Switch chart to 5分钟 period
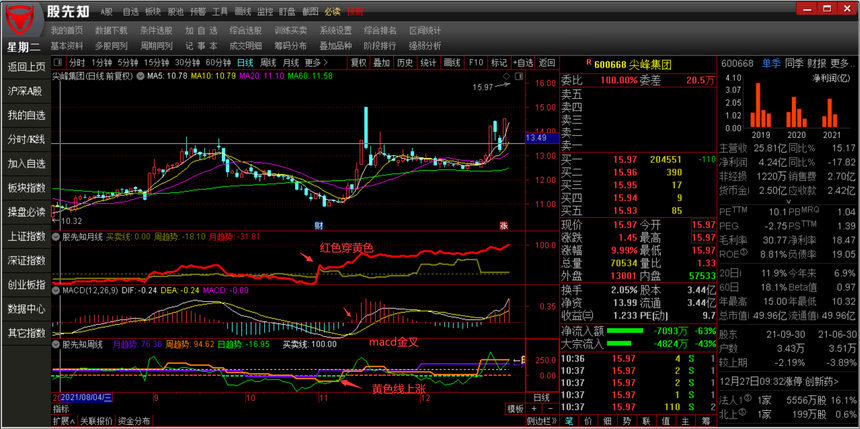This screenshot has width=860, height=429. pos(128,63)
